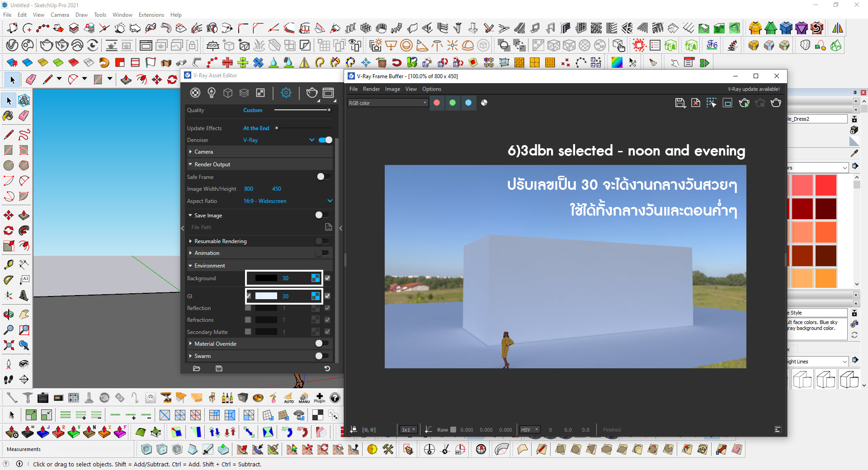Open Render menu in V-Ray Frame Buffer

click(x=371, y=89)
